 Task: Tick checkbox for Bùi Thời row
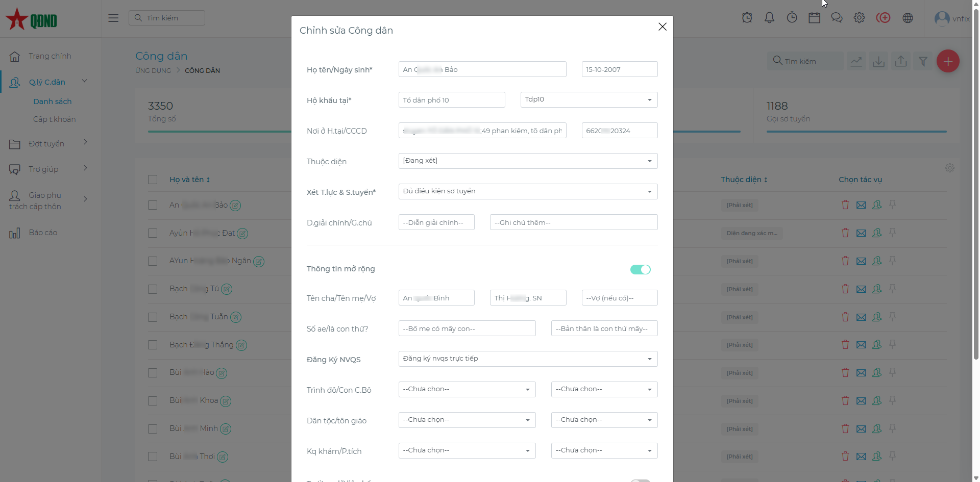point(153,456)
